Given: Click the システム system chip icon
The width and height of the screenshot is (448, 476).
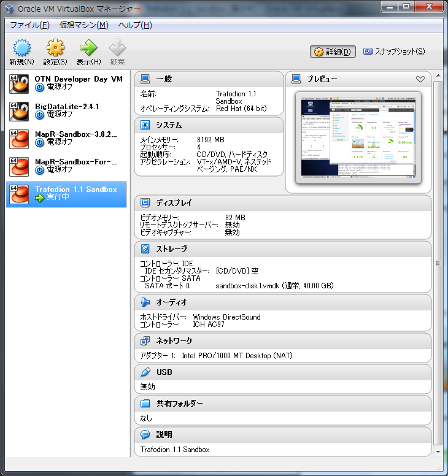Looking at the screenshot, I should pos(145,125).
